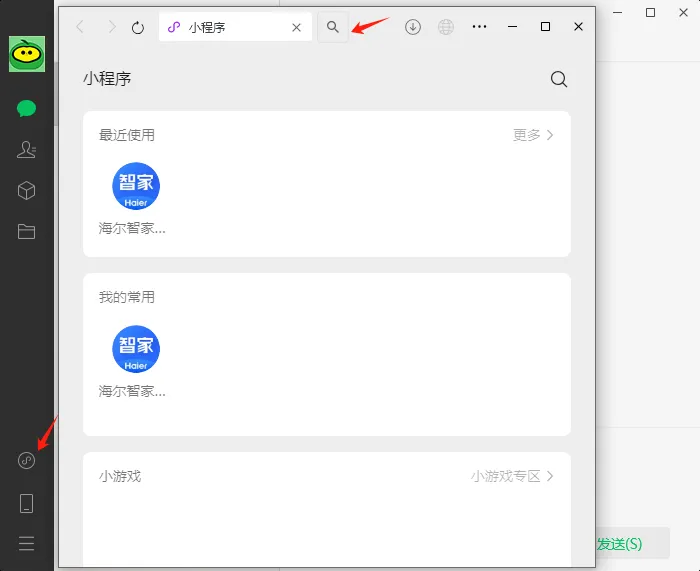
Task: Click the green profile avatar
Action: pos(27,54)
